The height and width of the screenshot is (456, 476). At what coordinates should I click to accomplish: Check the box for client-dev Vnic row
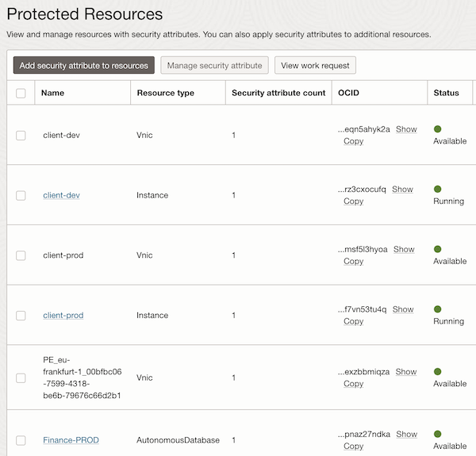click(21, 136)
